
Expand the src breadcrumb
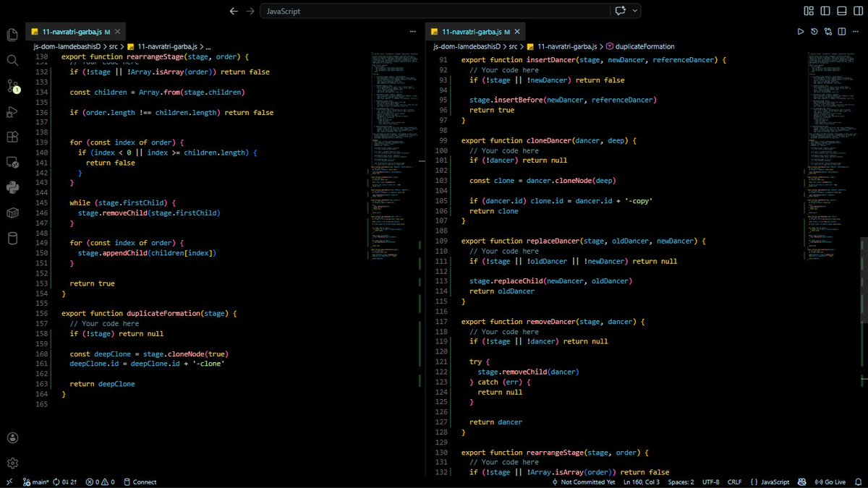click(112, 46)
